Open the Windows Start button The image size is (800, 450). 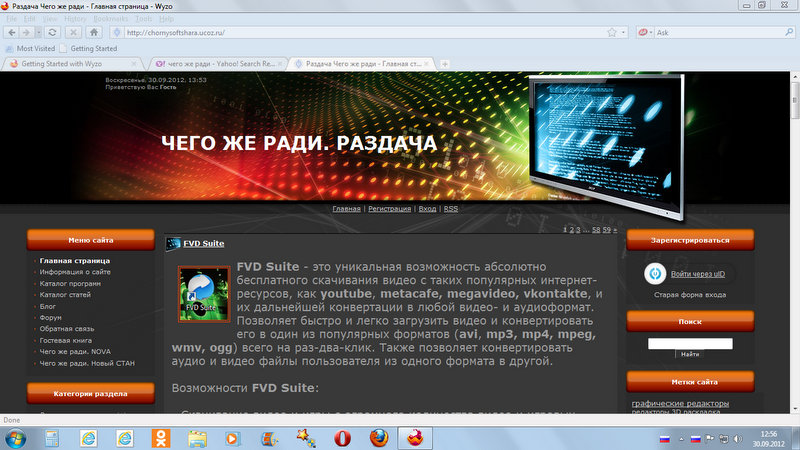point(15,438)
